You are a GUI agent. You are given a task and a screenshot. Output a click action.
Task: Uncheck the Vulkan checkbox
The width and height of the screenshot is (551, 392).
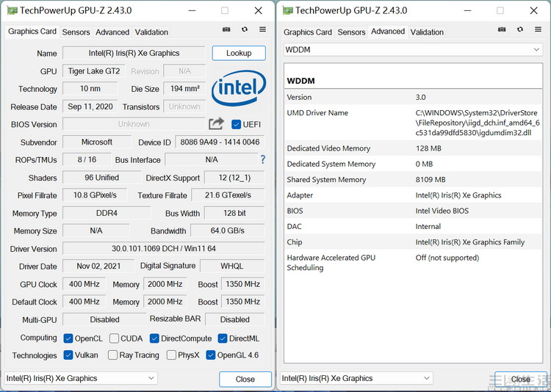(x=68, y=355)
